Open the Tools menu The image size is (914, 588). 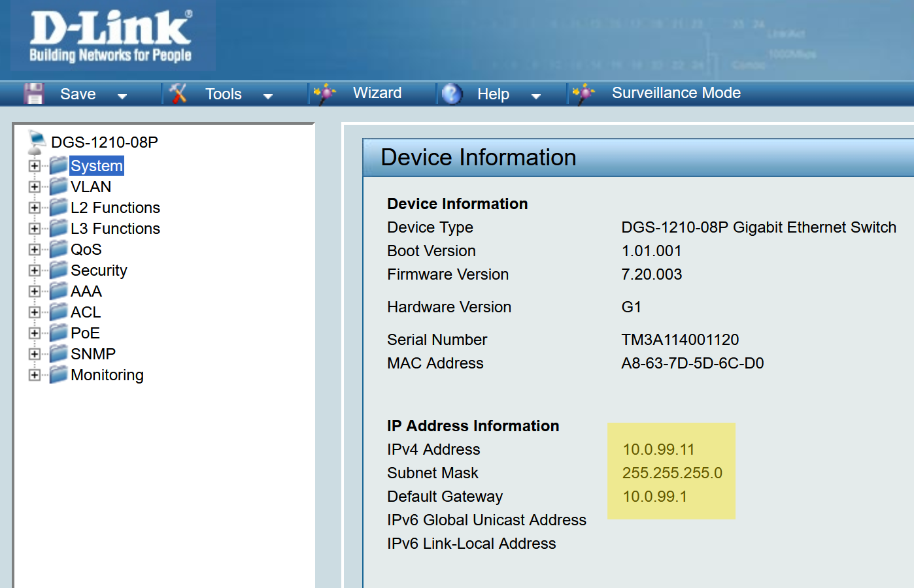(224, 94)
